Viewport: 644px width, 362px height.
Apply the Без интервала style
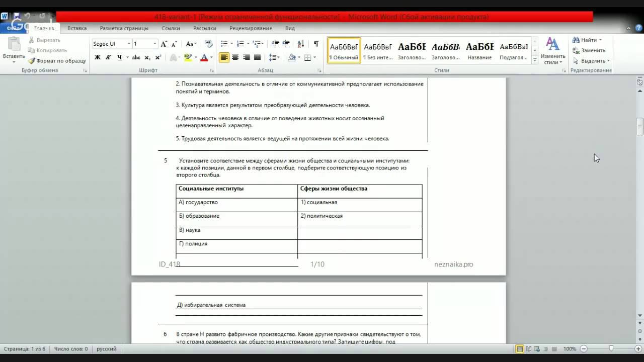(x=378, y=50)
